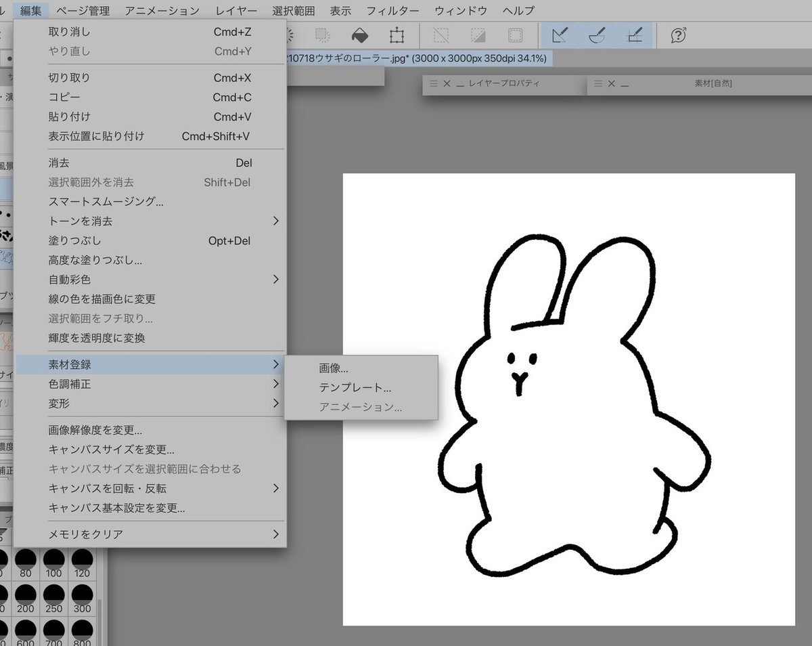This screenshot has height=646, width=812.
Task: Select 画像解像度を変更... menu entry
Action: pyautogui.click(x=95, y=430)
